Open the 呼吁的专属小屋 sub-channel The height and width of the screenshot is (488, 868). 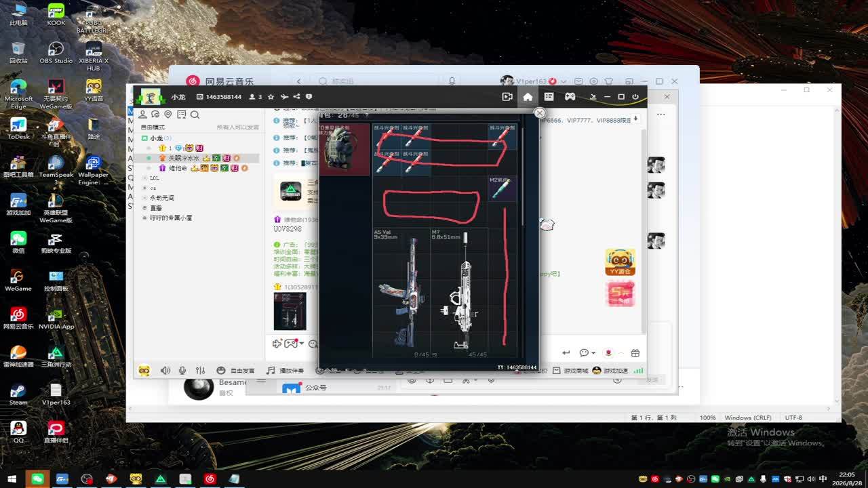[x=171, y=218]
